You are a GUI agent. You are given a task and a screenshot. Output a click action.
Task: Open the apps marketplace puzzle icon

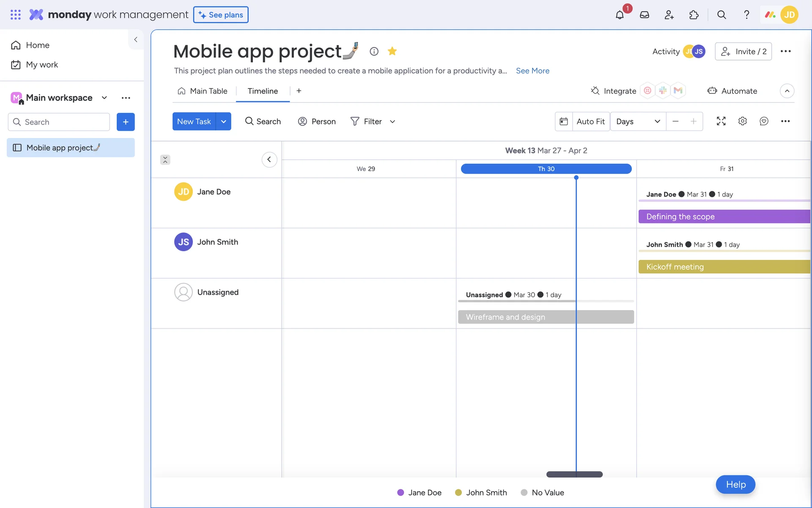(x=694, y=15)
